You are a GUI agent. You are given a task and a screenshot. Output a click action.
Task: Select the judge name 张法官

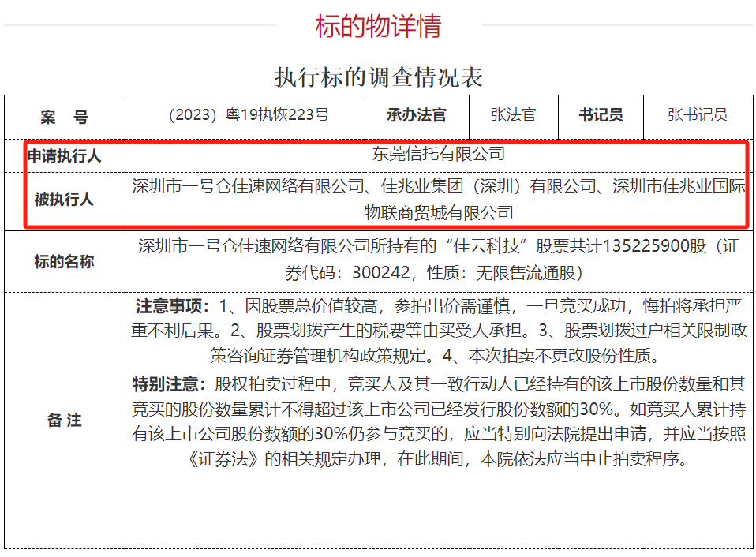(x=514, y=114)
